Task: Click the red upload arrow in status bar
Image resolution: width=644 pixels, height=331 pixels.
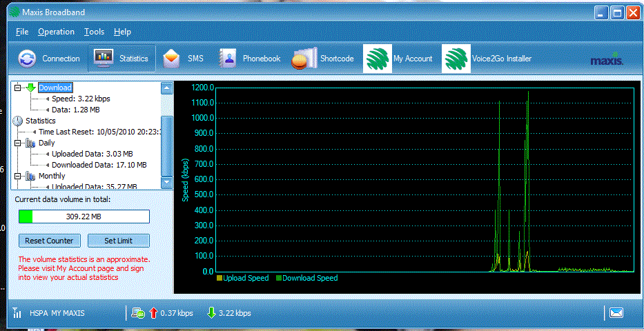Action: [x=154, y=313]
